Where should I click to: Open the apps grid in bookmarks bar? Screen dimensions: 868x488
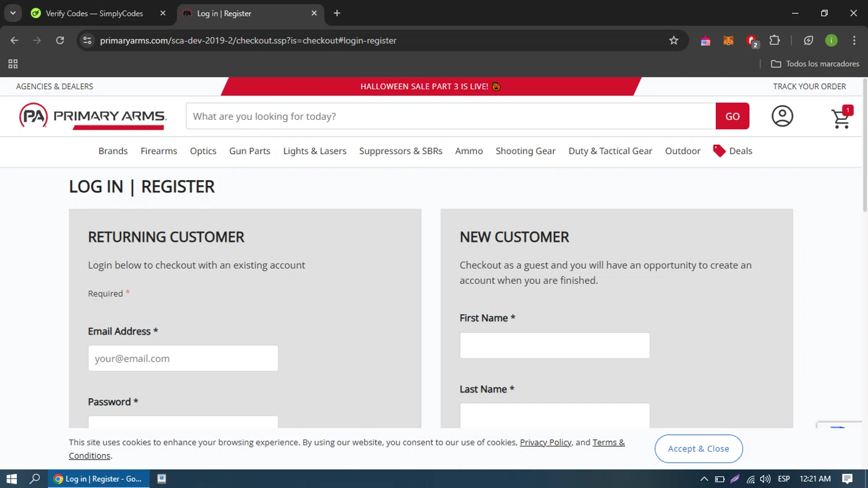click(13, 64)
